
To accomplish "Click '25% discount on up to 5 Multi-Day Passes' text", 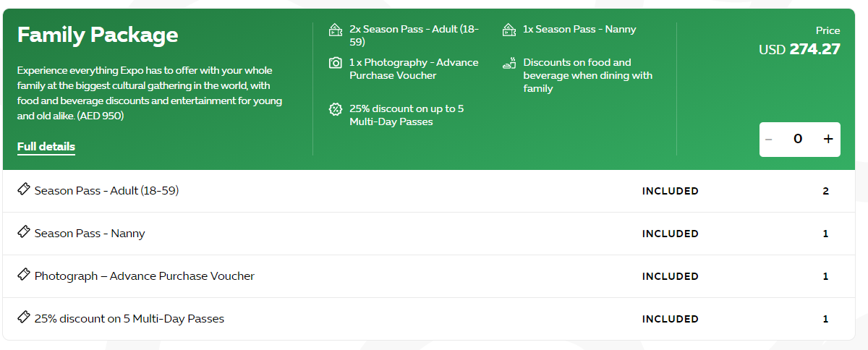I will pos(407,115).
